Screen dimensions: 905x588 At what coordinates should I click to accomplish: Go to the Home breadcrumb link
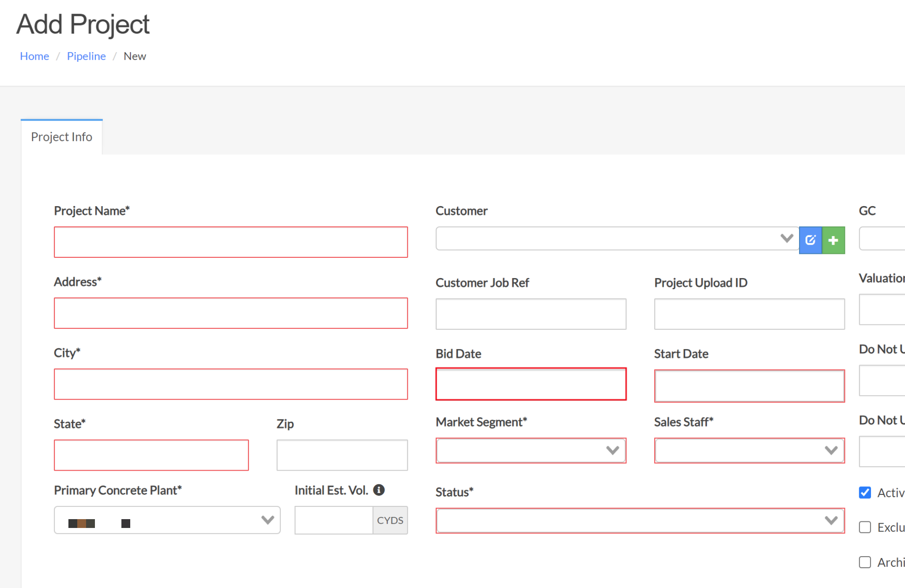[x=34, y=56]
